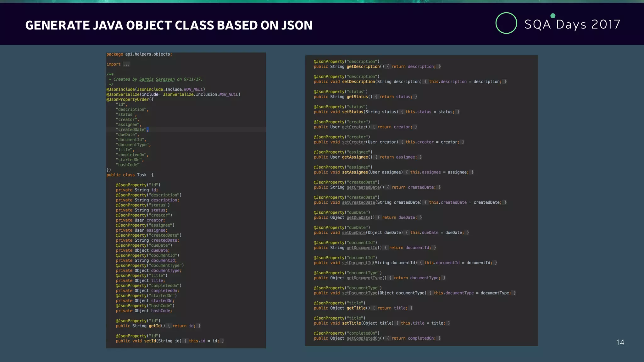Click the highlighted '"createdDate",' order entry

[x=132, y=130]
